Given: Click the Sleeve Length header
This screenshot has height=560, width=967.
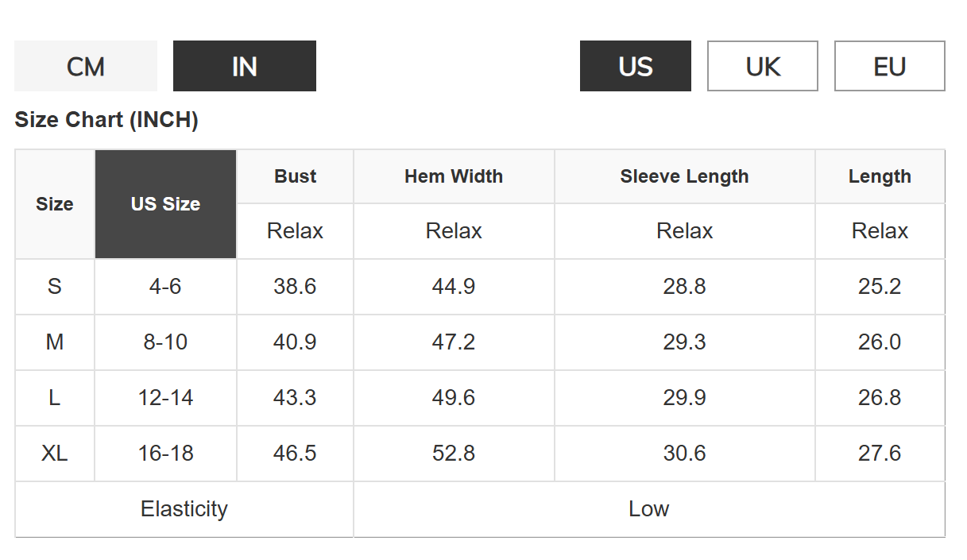Looking at the screenshot, I should tap(685, 176).
